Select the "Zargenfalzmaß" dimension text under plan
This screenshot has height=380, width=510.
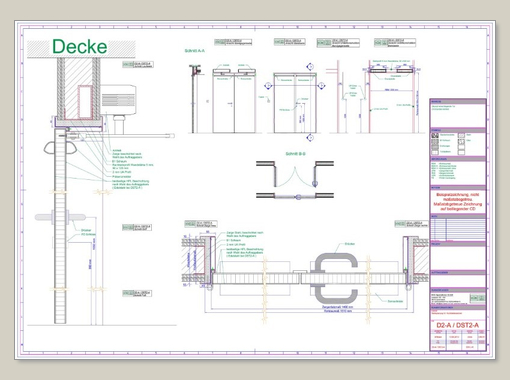click(337, 307)
